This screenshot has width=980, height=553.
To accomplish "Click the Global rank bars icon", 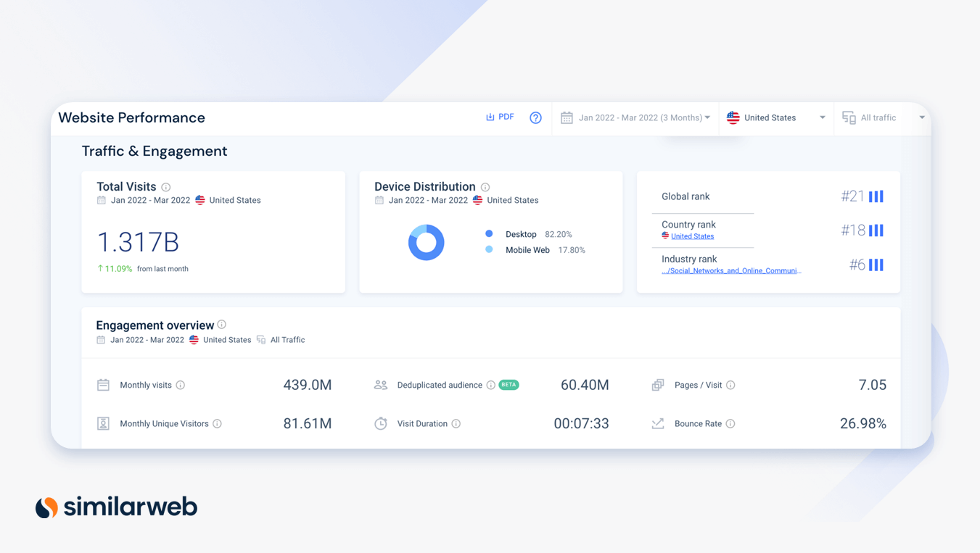I will [876, 196].
